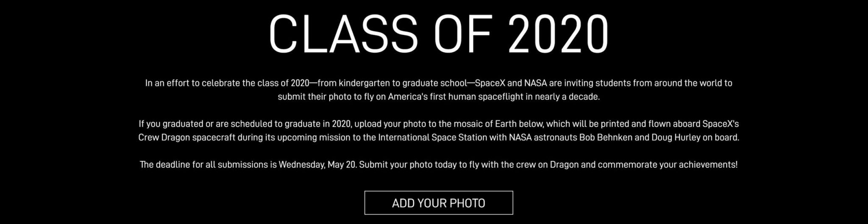Select the date Wednesday, May 20
This screenshot has height=224, width=868.
coord(317,165)
